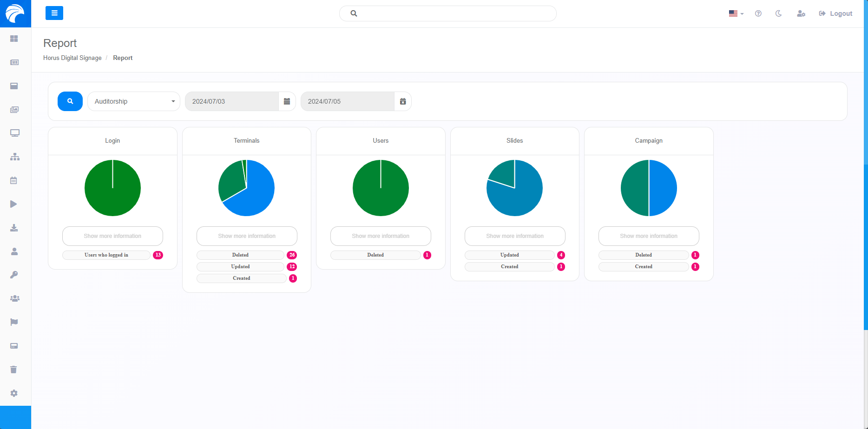Viewport: 868px width, 429px height.
Task: Open the start date calendar picker
Action: (x=287, y=101)
